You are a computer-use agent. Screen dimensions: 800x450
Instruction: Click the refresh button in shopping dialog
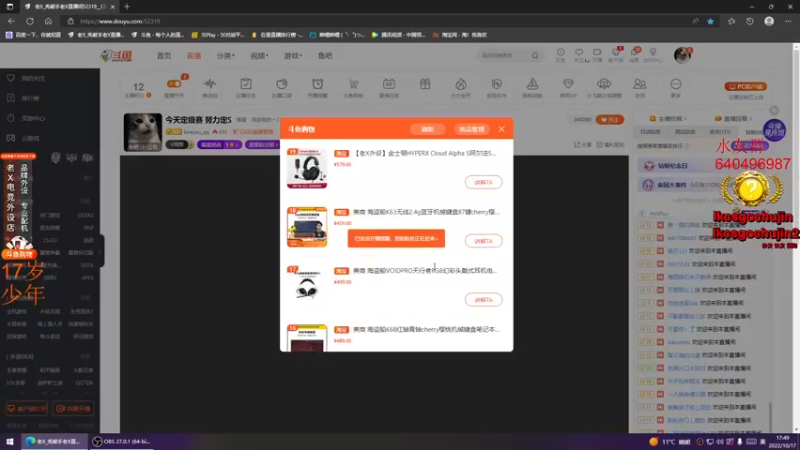(x=428, y=130)
